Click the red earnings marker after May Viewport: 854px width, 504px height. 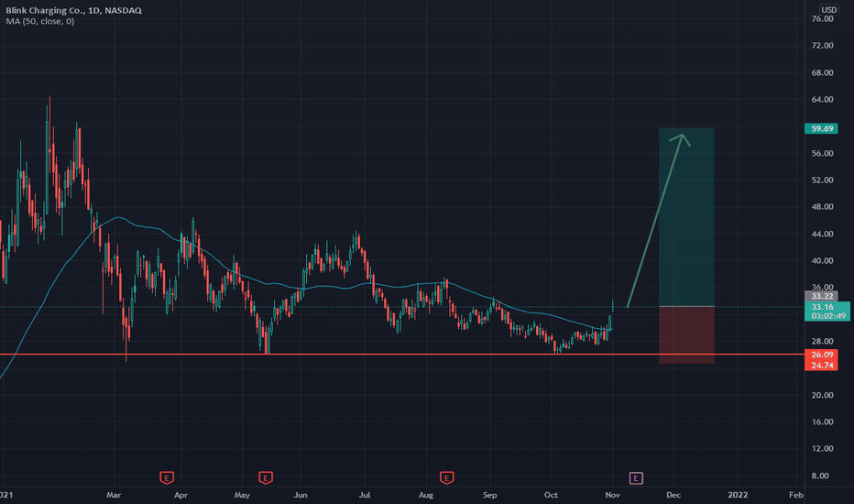pyautogui.click(x=265, y=477)
